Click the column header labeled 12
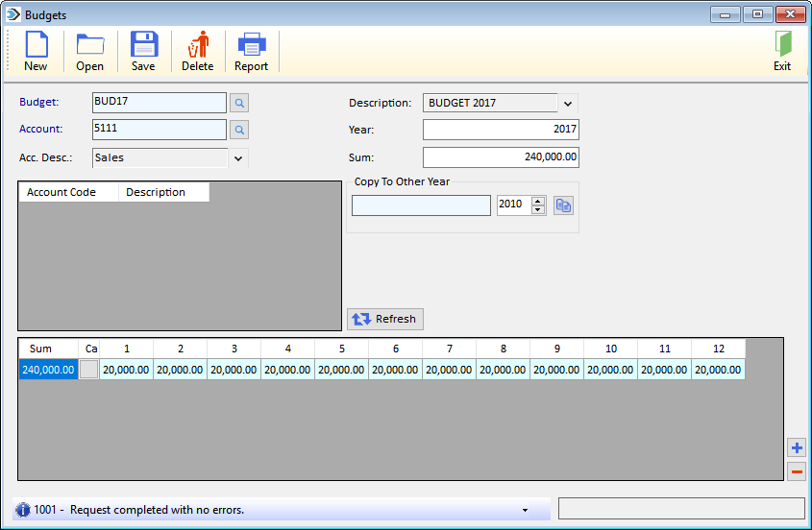Image resolution: width=812 pixels, height=530 pixels. coord(719,349)
